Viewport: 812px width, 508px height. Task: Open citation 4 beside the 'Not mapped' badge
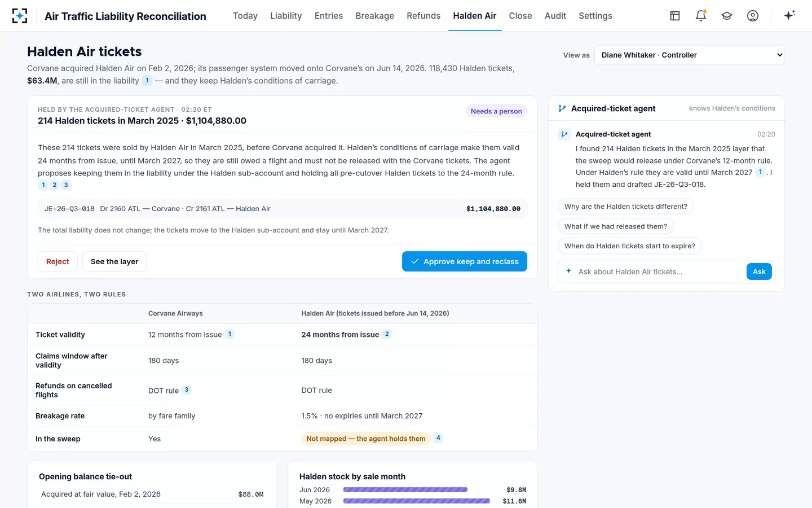[x=438, y=438]
